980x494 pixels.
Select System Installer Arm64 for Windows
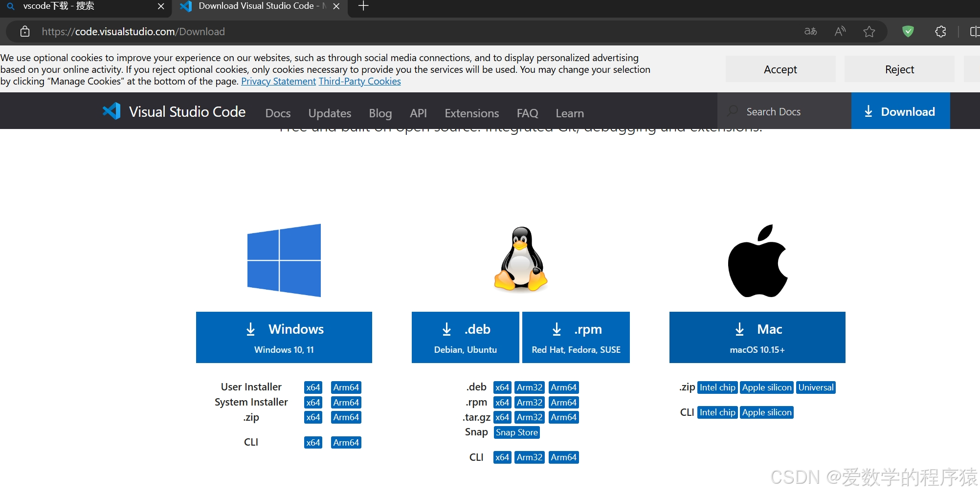346,403
